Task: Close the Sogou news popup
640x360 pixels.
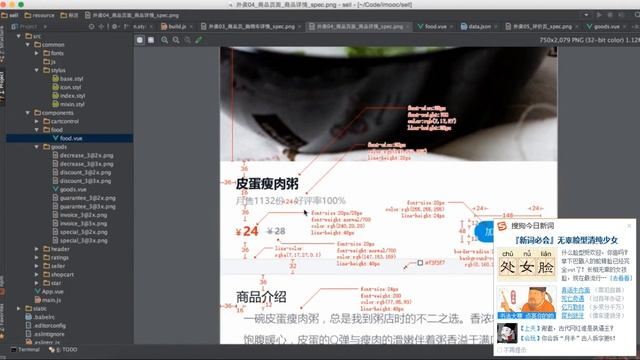Action: (629, 225)
